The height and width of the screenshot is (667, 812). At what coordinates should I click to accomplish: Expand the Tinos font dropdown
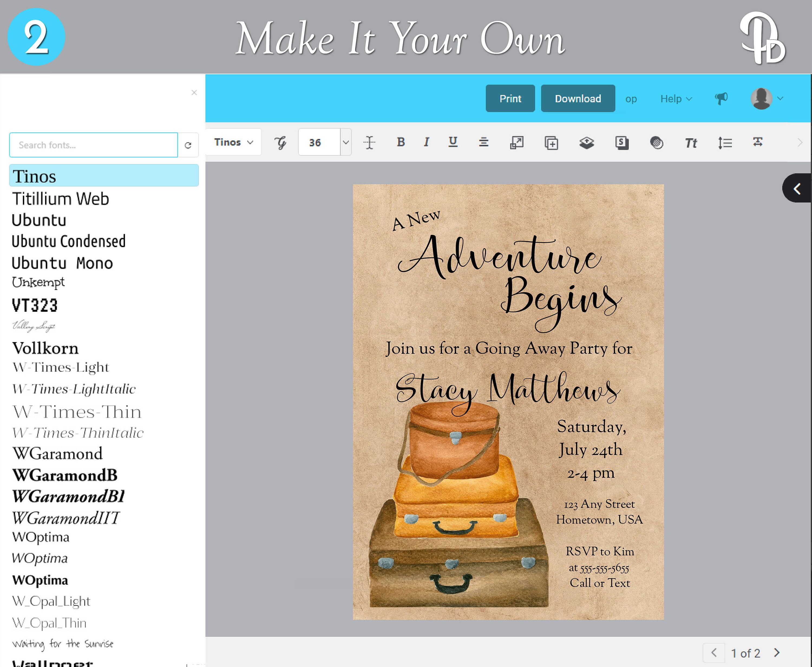tap(234, 142)
